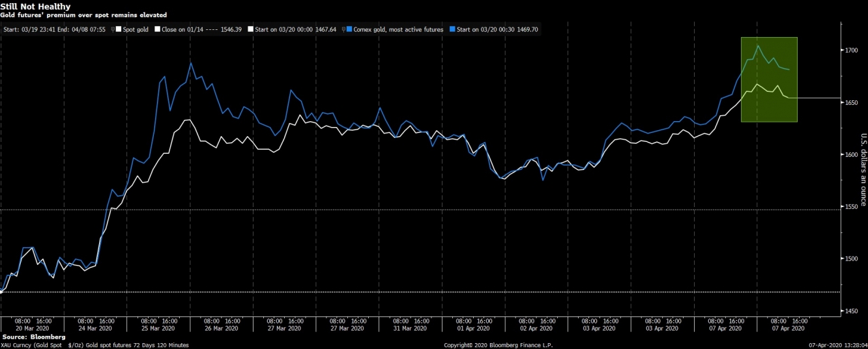Click the Source: Bloomberg text
The height and width of the screenshot is (349, 868).
point(34,337)
